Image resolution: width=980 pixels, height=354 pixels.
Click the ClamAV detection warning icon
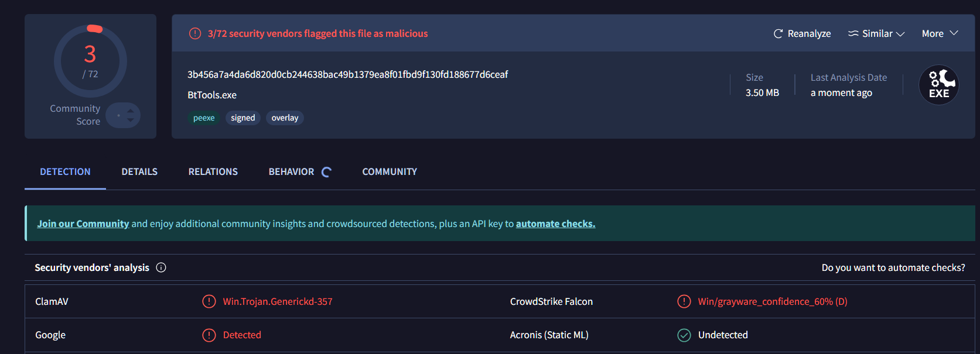pos(209,301)
